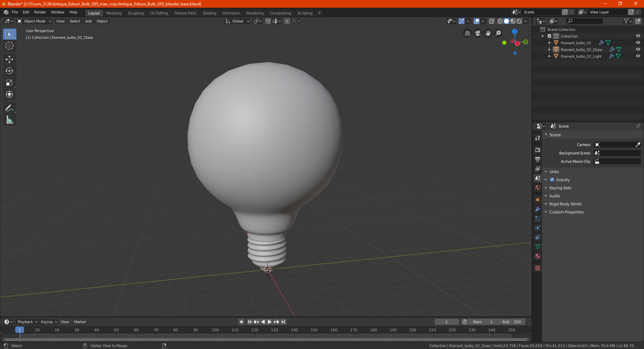The width and height of the screenshot is (644, 349).
Task: Play the animation forward
Action: (x=270, y=322)
